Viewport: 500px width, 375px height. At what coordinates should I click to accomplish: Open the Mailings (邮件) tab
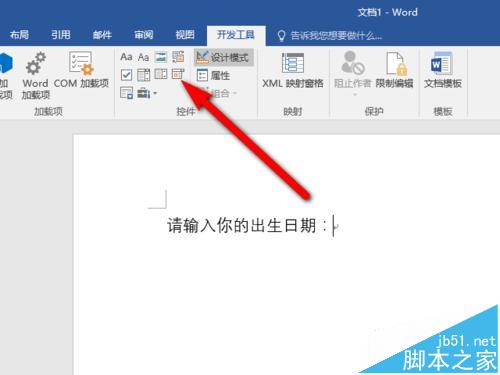click(x=102, y=35)
